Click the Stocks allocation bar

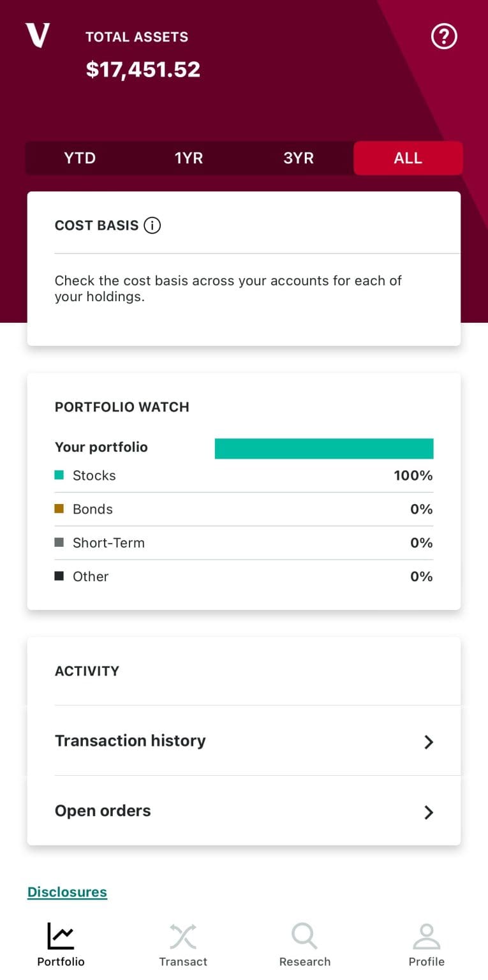click(323, 448)
